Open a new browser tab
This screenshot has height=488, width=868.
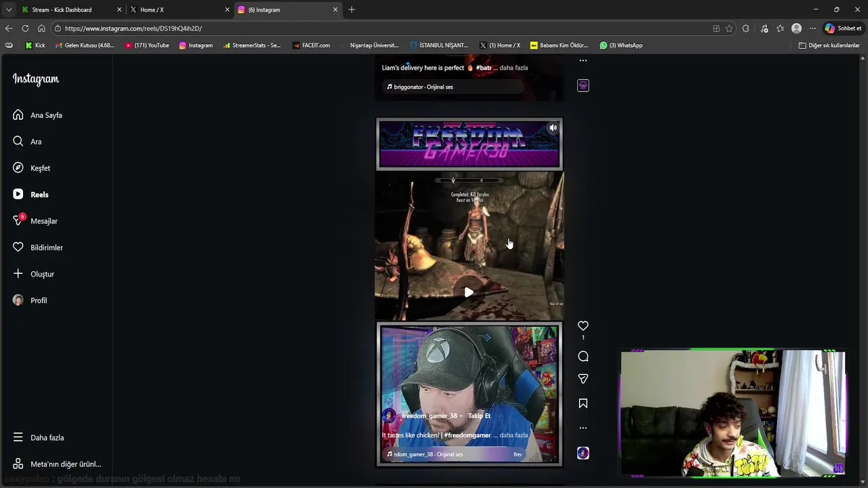pyautogui.click(x=351, y=9)
